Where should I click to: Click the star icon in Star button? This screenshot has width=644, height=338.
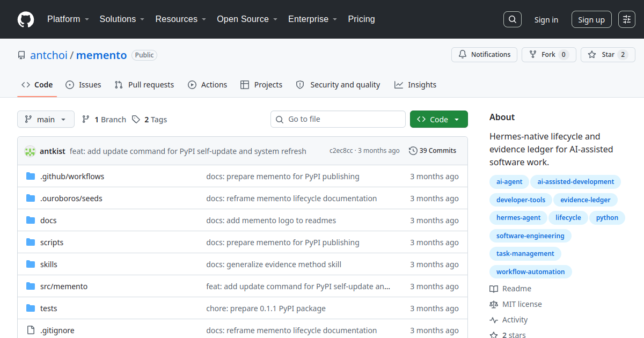click(592, 55)
